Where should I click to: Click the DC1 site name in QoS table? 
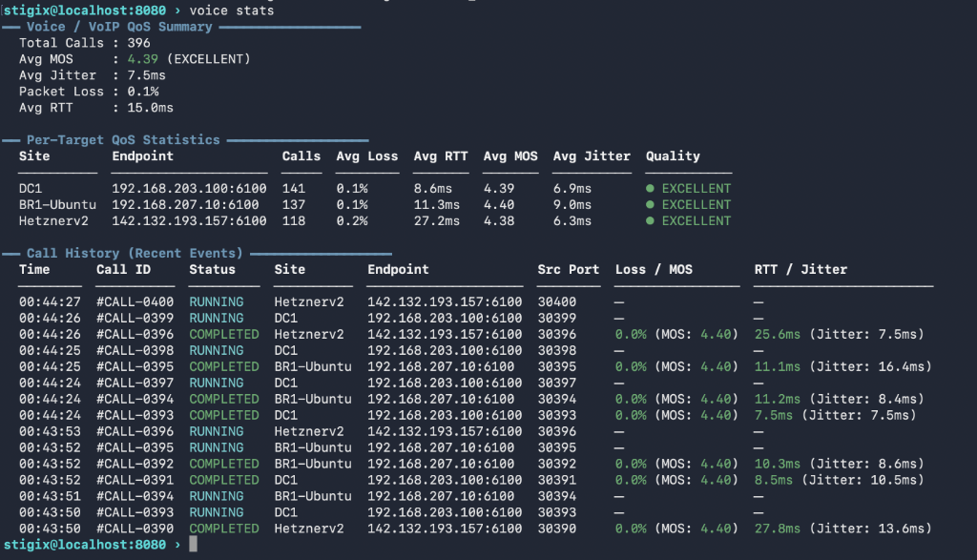pos(31,188)
